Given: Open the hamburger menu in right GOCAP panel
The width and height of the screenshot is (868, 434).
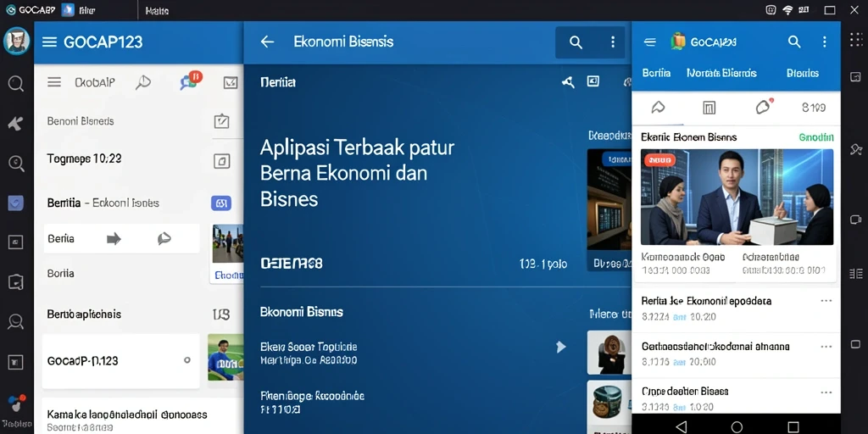Looking at the screenshot, I should 650,42.
